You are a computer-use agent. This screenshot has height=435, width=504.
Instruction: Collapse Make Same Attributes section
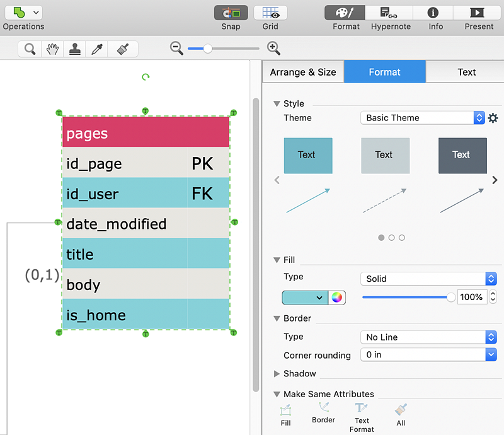coord(277,394)
